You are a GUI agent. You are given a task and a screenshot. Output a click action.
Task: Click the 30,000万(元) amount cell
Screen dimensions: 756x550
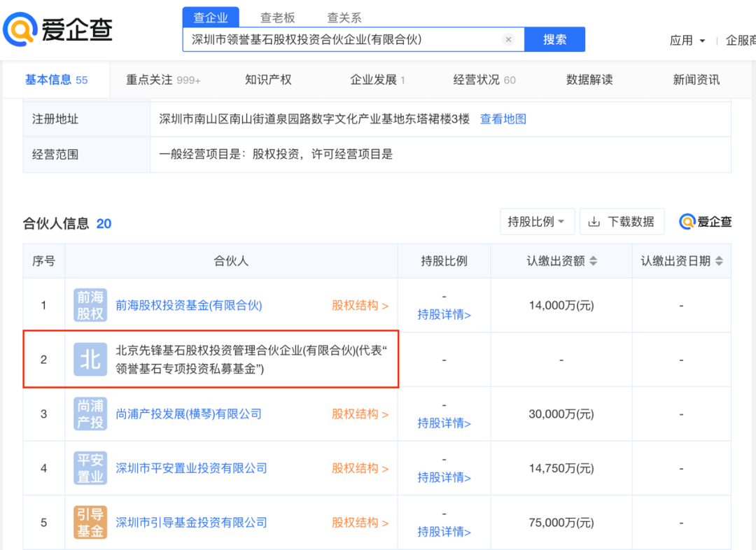coord(561,414)
